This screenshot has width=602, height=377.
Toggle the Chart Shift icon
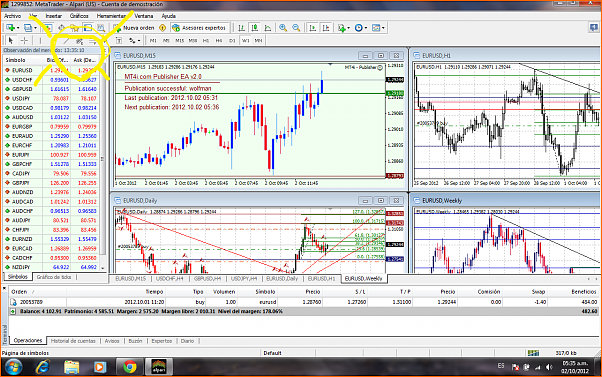(326, 28)
